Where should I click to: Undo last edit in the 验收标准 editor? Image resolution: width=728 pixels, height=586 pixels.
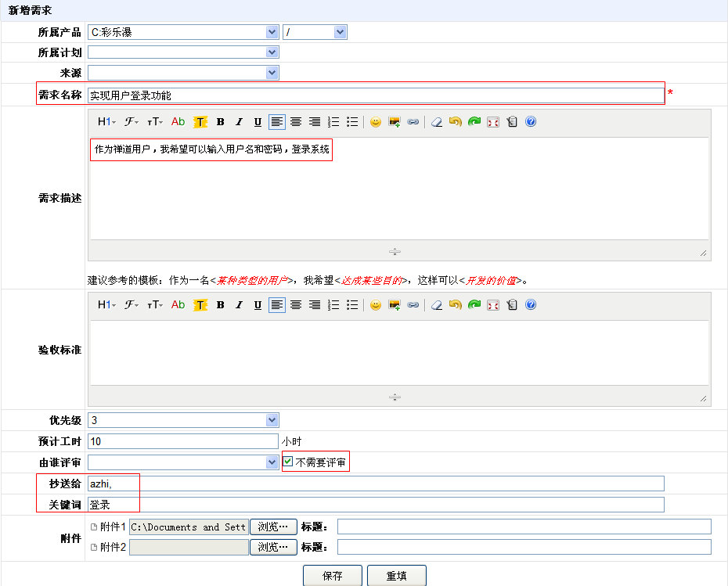pyautogui.click(x=456, y=305)
